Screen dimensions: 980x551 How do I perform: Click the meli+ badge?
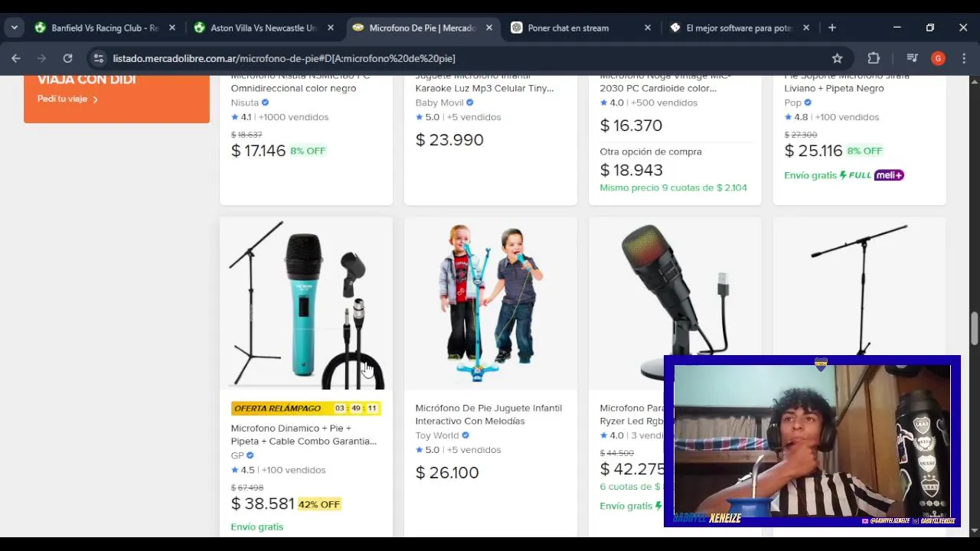coord(889,175)
